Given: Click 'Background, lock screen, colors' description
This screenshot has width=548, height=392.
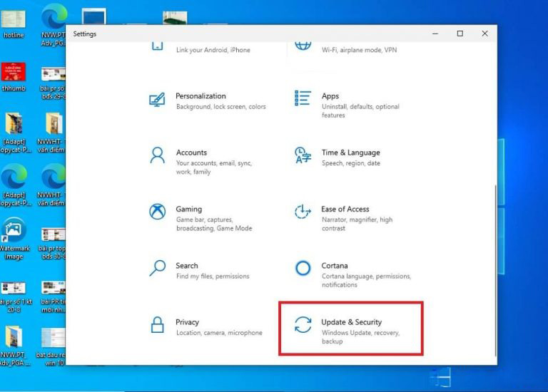Looking at the screenshot, I should coord(221,106).
